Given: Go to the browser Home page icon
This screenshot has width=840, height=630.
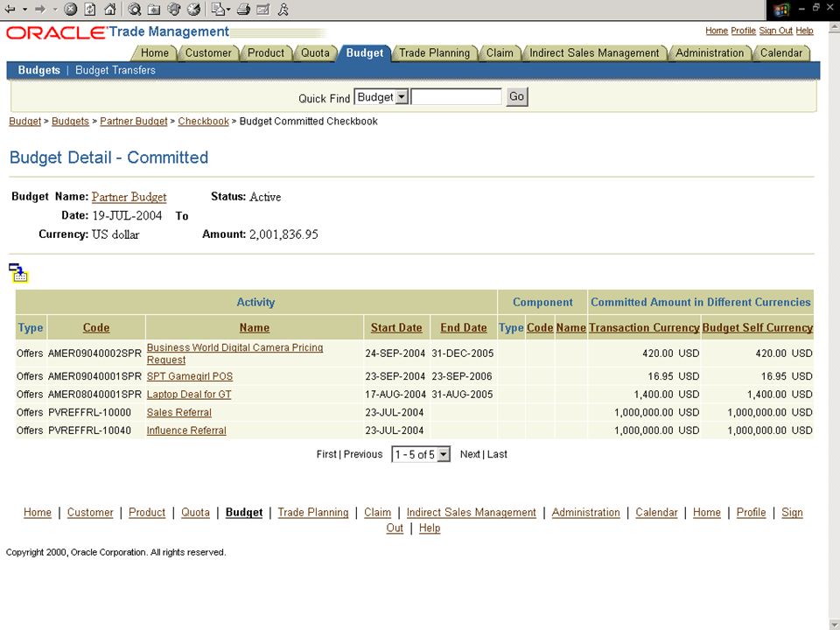Looking at the screenshot, I should click(x=110, y=9).
